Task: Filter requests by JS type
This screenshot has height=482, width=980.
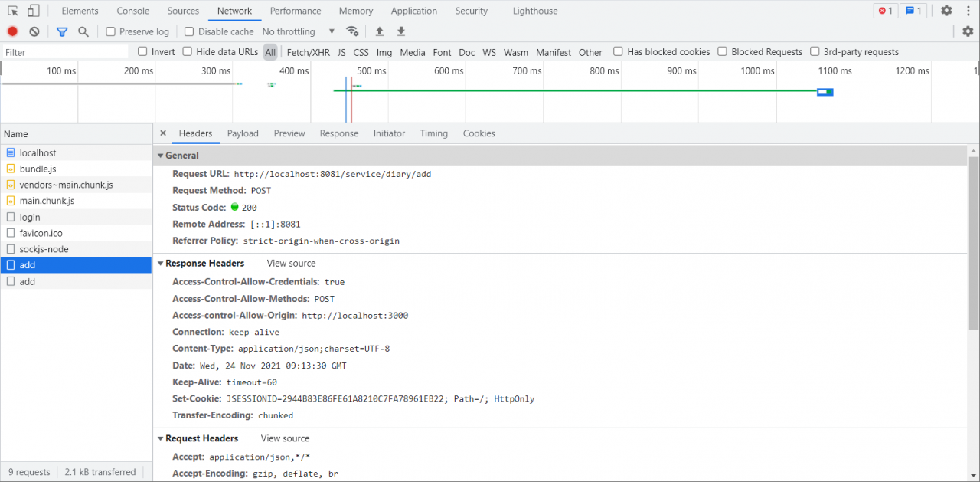Action: (x=341, y=52)
